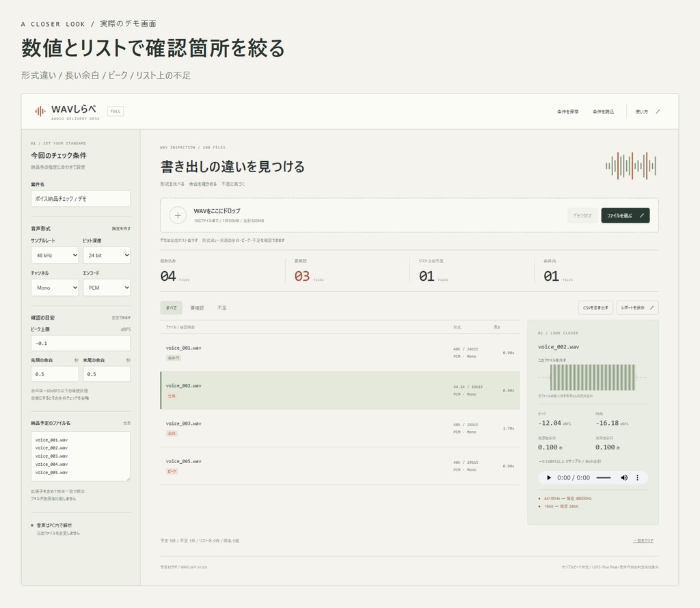Screen dimensions: 700x608
Task: Click 条件を読込 in the header
Action: point(603,111)
